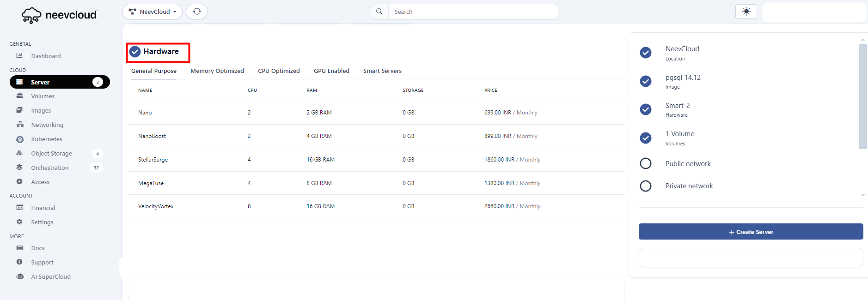Click the Kubernetes wheel icon
The image size is (868, 300).
pyautogui.click(x=19, y=139)
